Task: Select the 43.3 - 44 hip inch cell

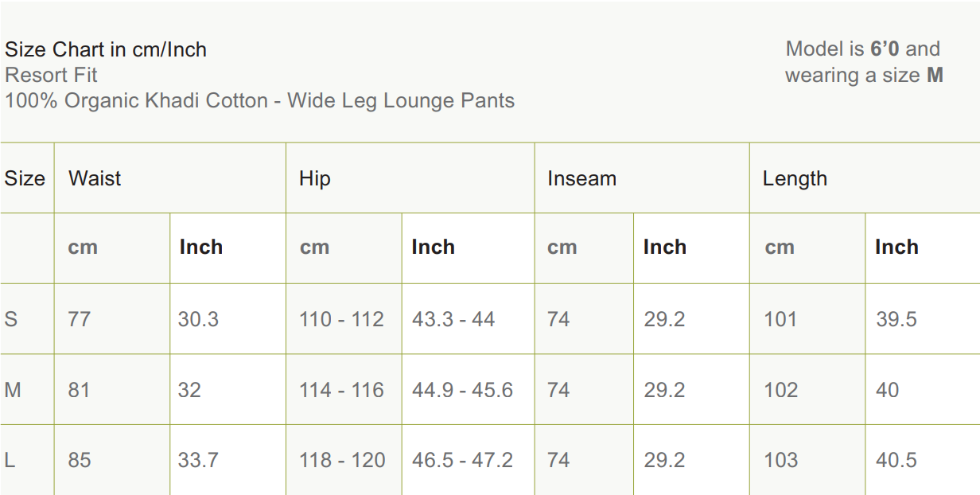Action: tap(453, 319)
